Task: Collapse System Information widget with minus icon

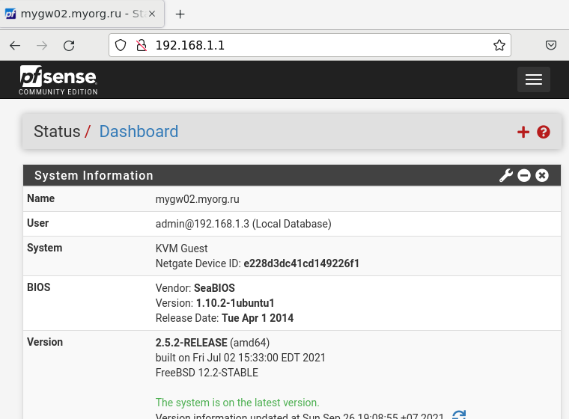Action: tap(524, 176)
